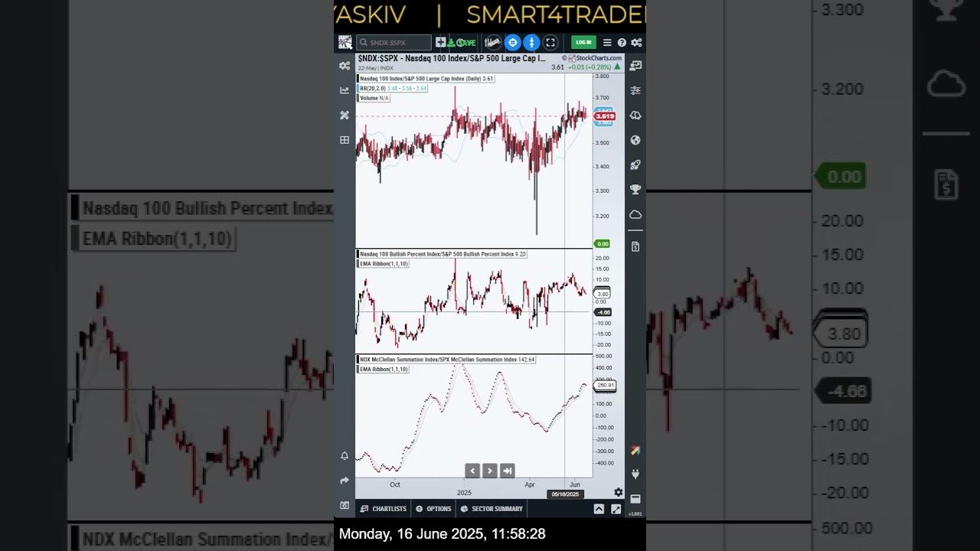Expand the bottom panel with up chevron
The image size is (980, 551).
(599, 509)
